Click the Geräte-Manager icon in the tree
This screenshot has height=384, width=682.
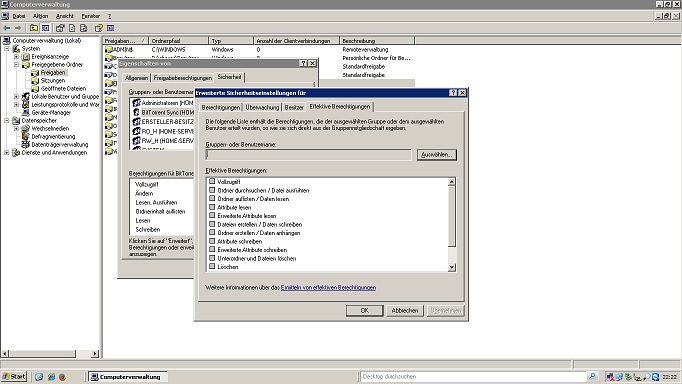26,112
